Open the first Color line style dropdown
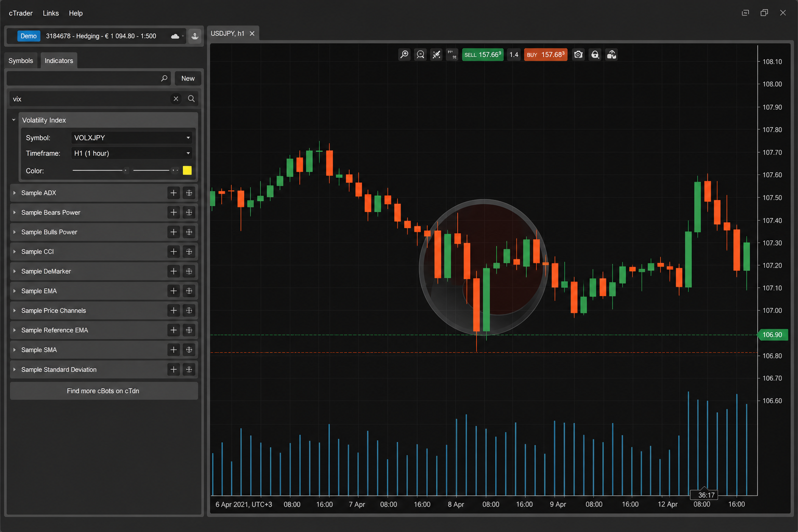The width and height of the screenshot is (798, 532). coord(100,170)
